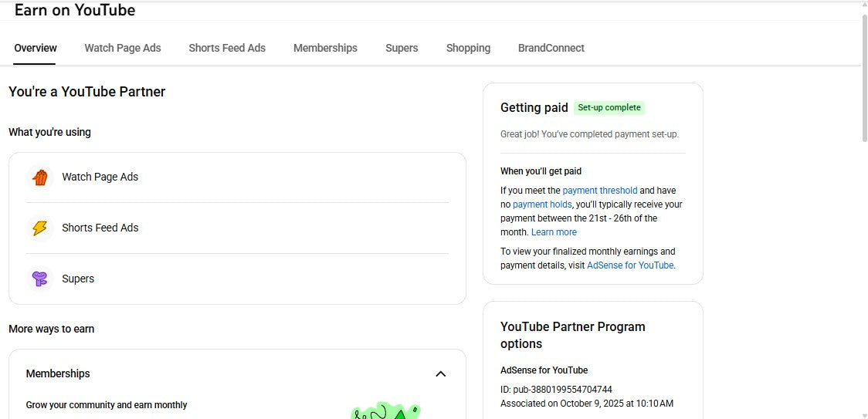Open the Shorts Feed Ads tab
Viewport: 868px width, 419px height.
tap(227, 48)
